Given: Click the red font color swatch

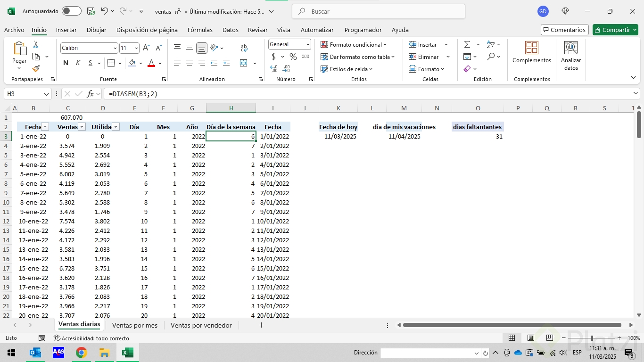Looking at the screenshot, I should (x=151, y=63).
